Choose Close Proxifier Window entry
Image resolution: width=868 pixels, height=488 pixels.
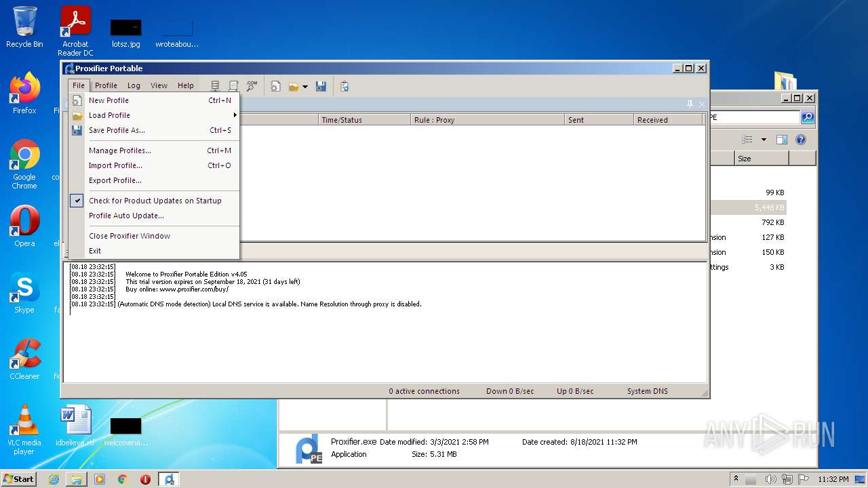coord(154,236)
